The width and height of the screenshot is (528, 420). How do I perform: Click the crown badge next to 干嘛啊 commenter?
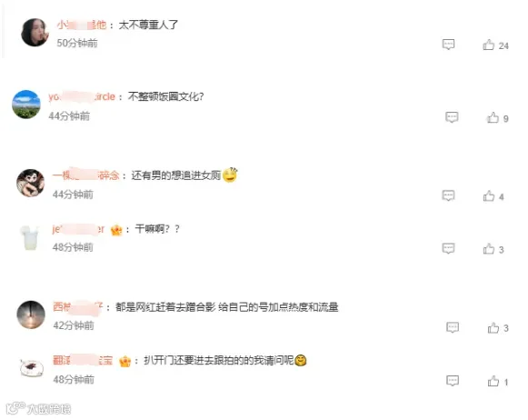[x=116, y=230]
